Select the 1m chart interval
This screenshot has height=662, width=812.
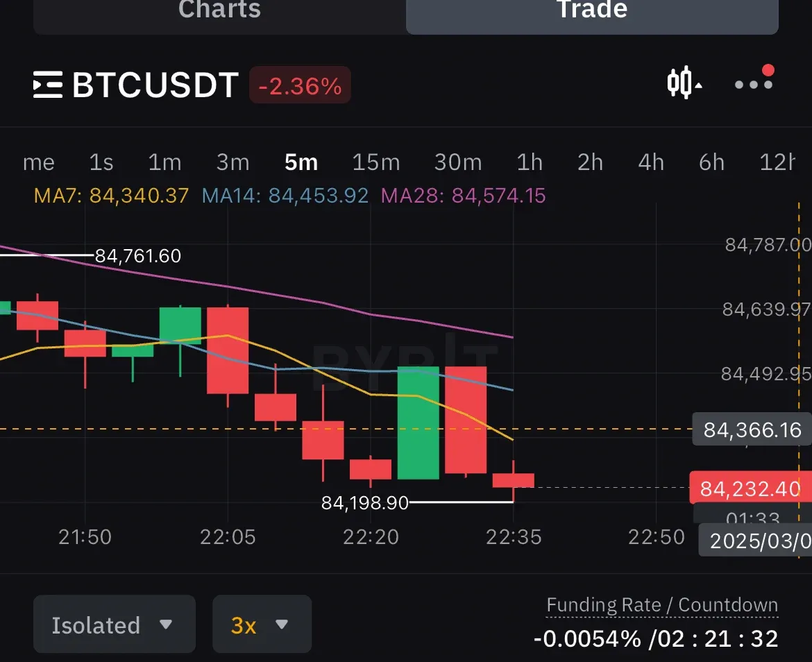pos(164,162)
